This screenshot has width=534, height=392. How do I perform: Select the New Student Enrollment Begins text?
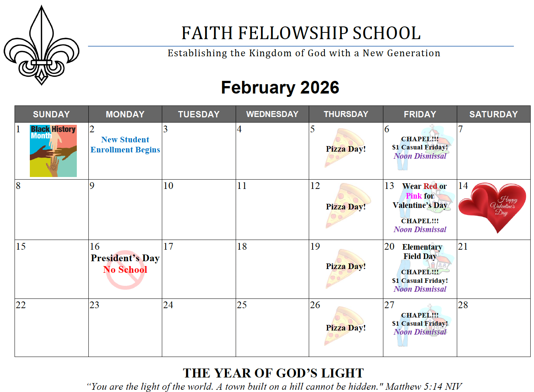pos(125,145)
